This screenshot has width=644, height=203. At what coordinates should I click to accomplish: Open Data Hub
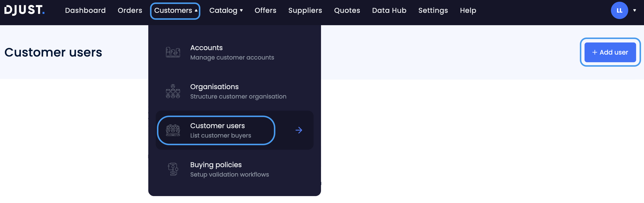(389, 11)
